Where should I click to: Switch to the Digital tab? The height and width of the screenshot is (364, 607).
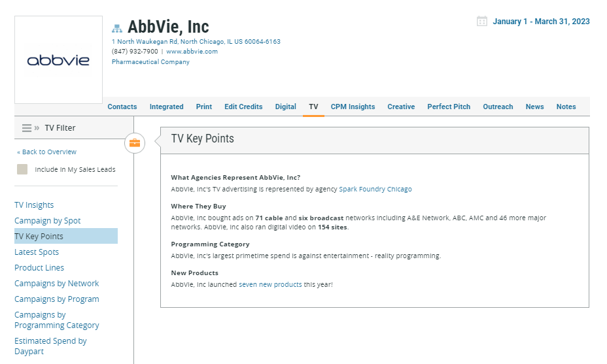click(x=285, y=107)
